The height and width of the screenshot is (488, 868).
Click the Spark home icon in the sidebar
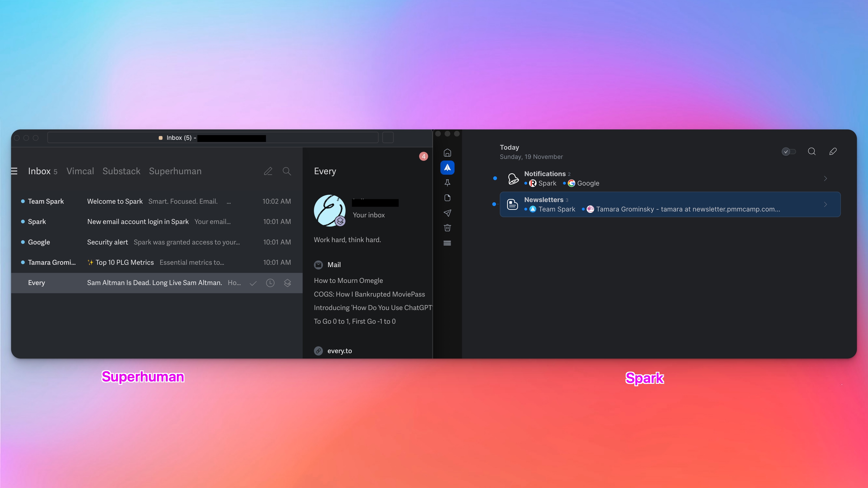click(447, 153)
